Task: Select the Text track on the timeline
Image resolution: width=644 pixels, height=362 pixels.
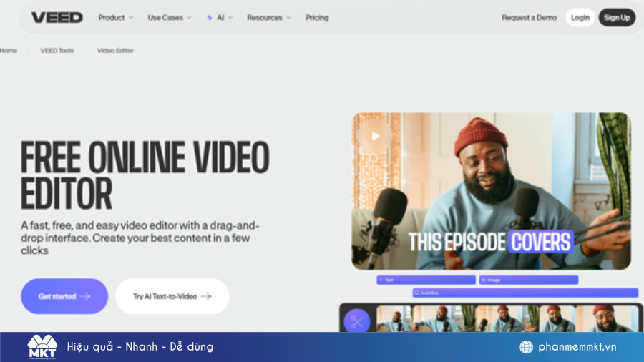Action: pyautogui.click(x=426, y=280)
